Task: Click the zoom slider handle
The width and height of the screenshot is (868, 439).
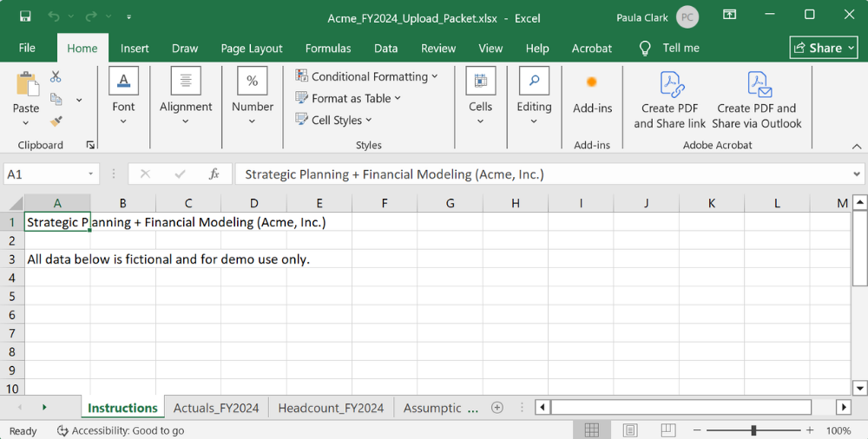Action: tap(753, 430)
